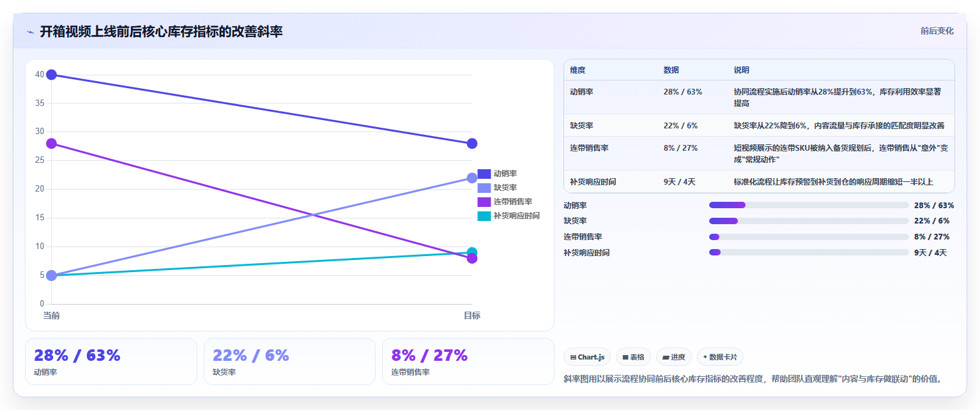980x410 pixels.
Task: Click the 动销率 data point at value 40
Action: 51,75
